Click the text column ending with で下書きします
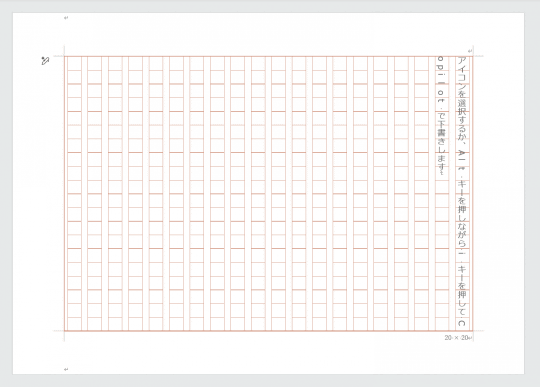The height and width of the screenshot is (387, 540). 441,116
